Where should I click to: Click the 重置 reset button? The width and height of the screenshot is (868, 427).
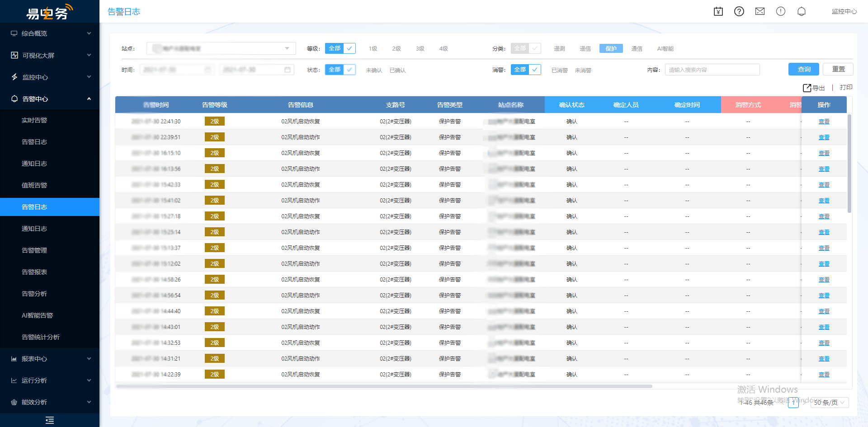(x=838, y=69)
